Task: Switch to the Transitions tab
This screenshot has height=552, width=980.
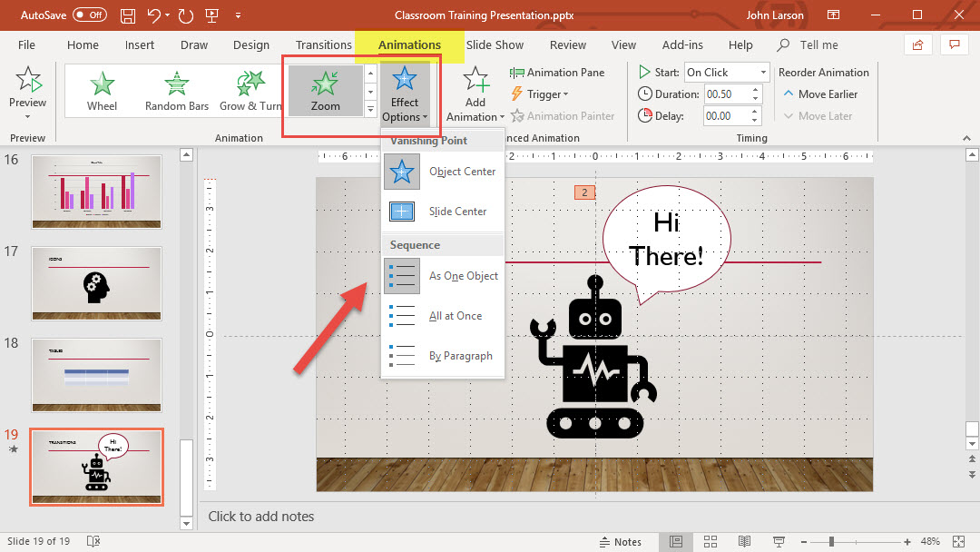Action: tap(323, 44)
